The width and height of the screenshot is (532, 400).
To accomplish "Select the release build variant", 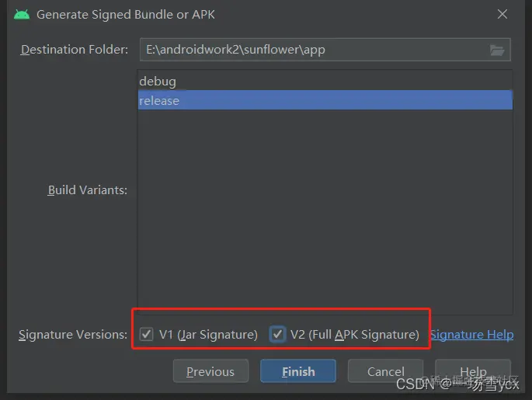I will 325,100.
